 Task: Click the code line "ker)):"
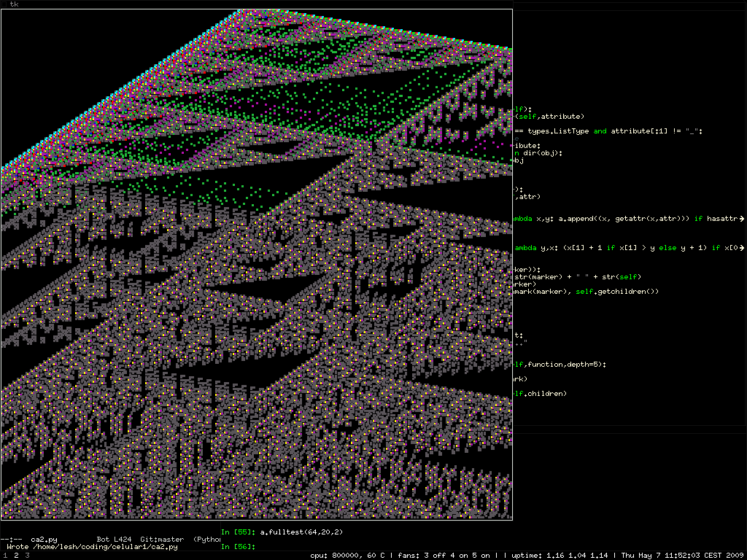pyautogui.click(x=527, y=270)
